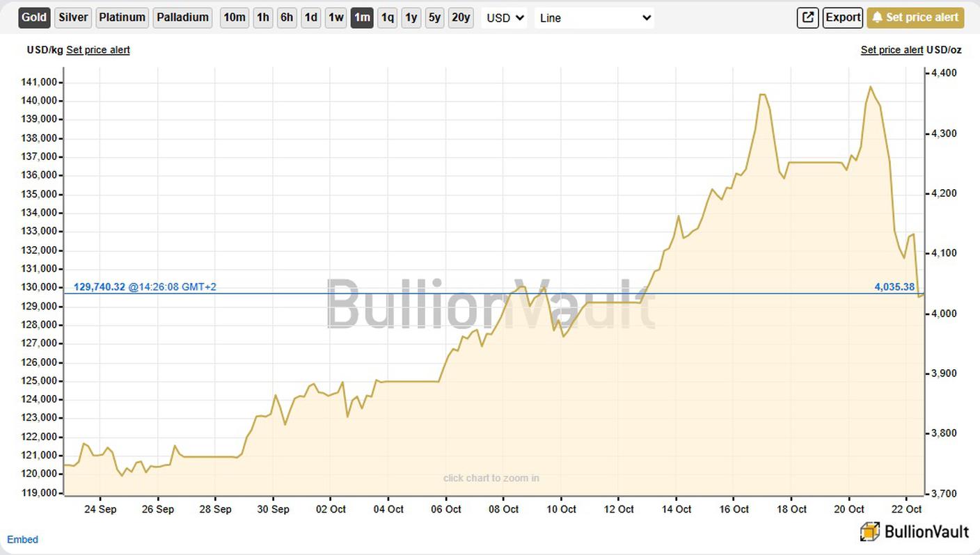Screen dimensions: 980x555
Task: Set time range to 10m
Action: pos(234,17)
